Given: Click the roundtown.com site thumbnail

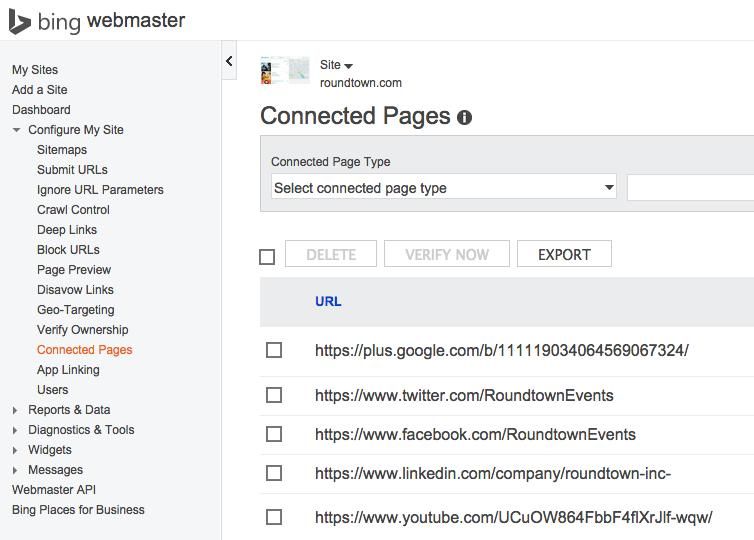Looking at the screenshot, I should point(285,70).
